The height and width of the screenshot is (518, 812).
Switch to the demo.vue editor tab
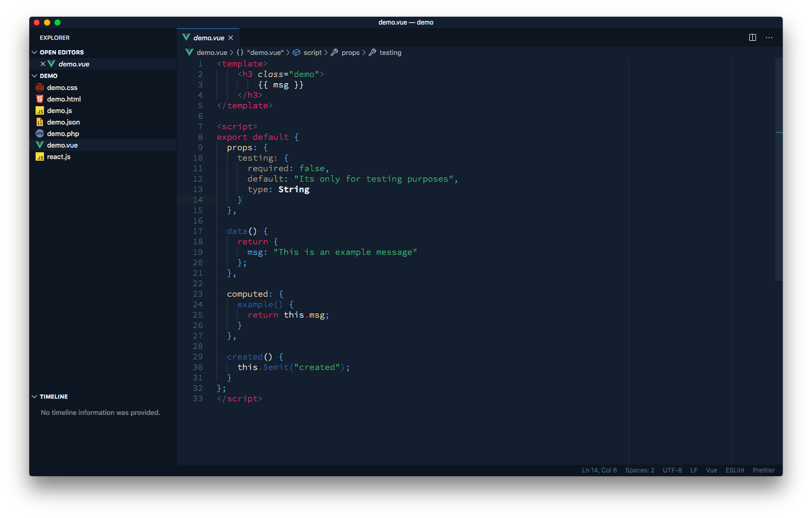click(x=208, y=38)
